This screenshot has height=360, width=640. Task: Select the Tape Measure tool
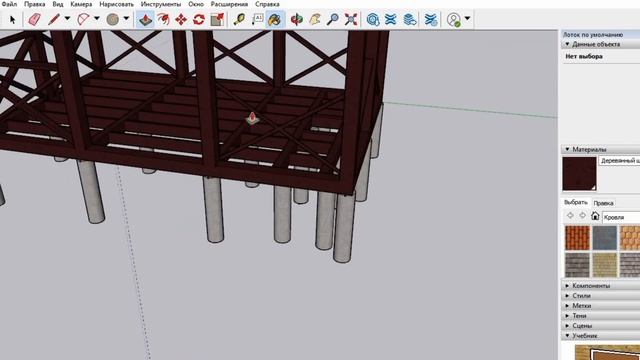(x=239, y=19)
